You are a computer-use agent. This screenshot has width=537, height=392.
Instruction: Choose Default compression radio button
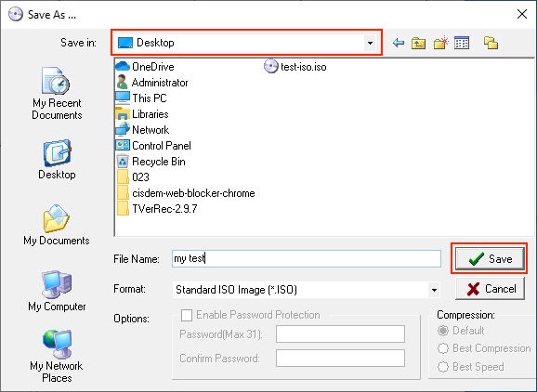pyautogui.click(x=443, y=331)
